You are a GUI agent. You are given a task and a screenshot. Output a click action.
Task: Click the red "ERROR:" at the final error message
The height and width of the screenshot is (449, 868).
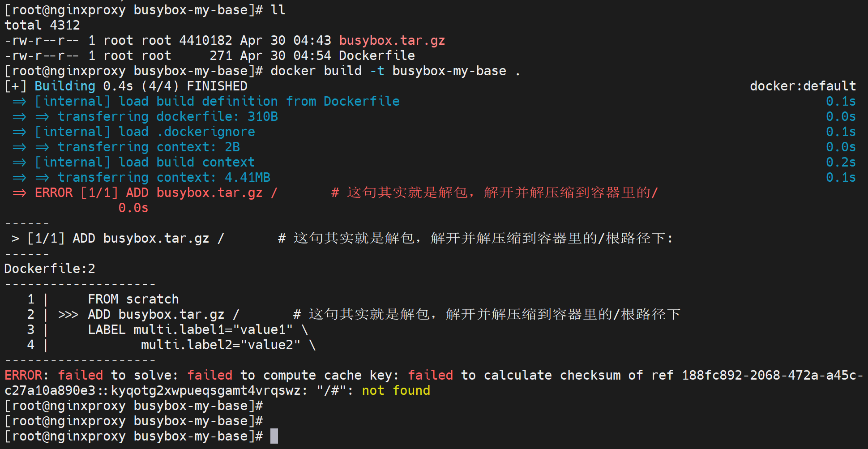[23, 375]
